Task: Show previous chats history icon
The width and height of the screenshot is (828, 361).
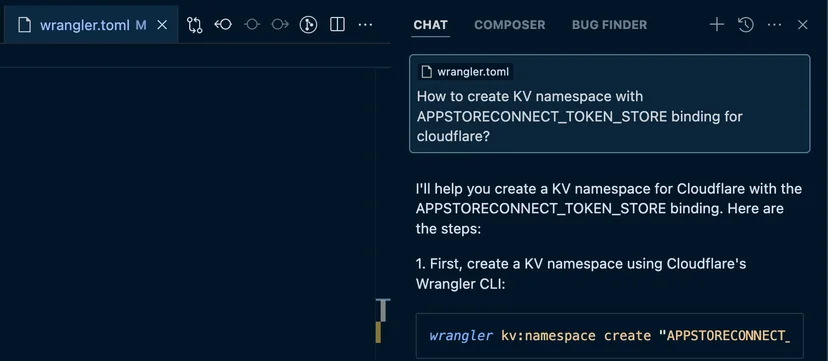Action: point(746,24)
